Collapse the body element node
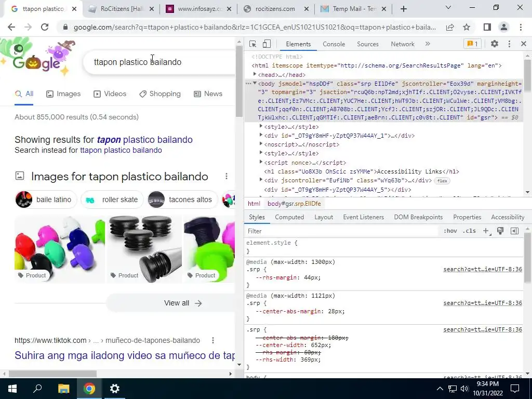Viewport: 532px width, 399px height. pyautogui.click(x=255, y=83)
